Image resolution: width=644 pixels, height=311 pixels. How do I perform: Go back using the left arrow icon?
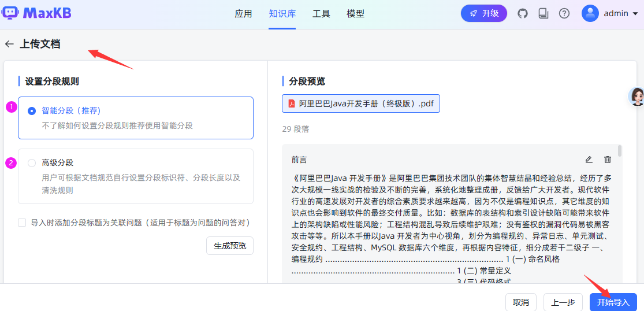(x=9, y=44)
